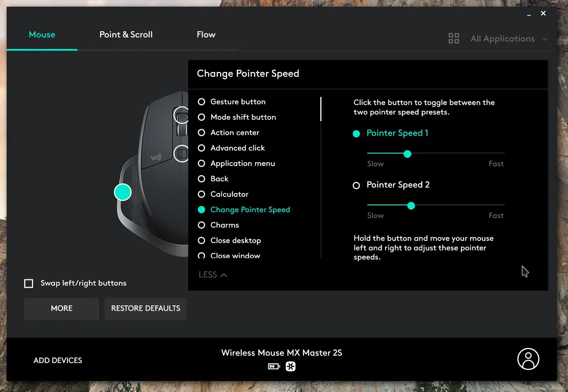568x392 pixels.
Task: Click the Unifying receiver connection icon
Action: point(291,366)
